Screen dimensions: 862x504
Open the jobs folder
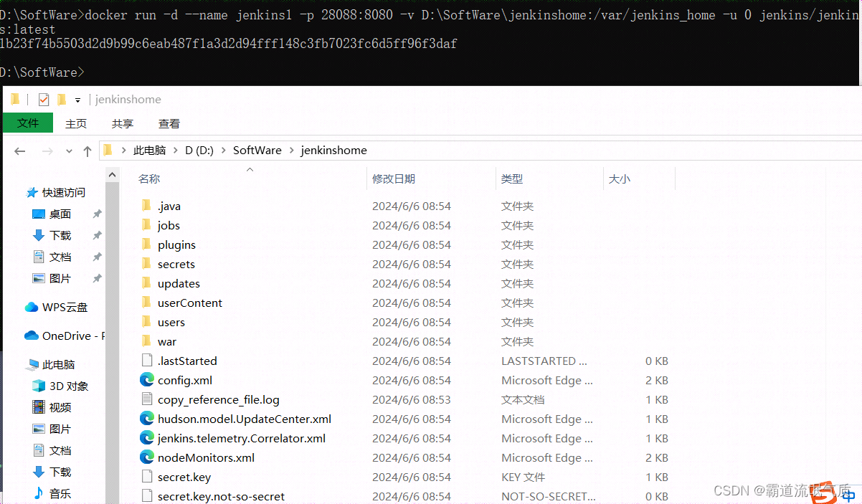tap(168, 225)
